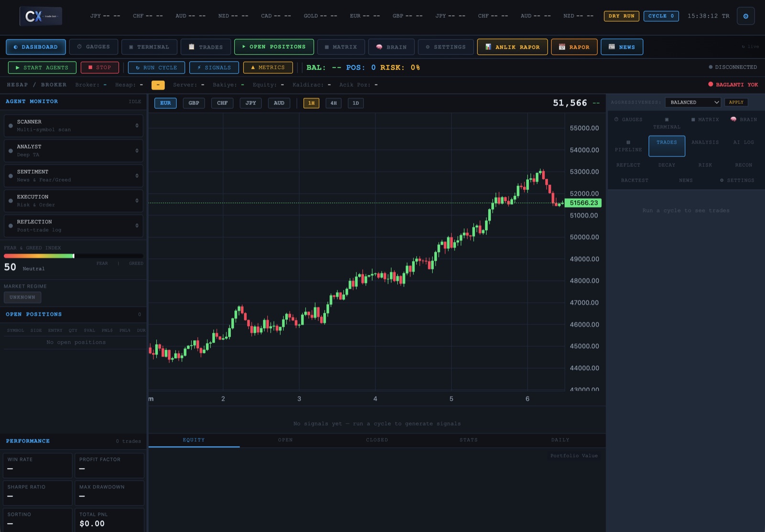Apply the aggressiveness setting
765x532 pixels.
click(x=736, y=102)
